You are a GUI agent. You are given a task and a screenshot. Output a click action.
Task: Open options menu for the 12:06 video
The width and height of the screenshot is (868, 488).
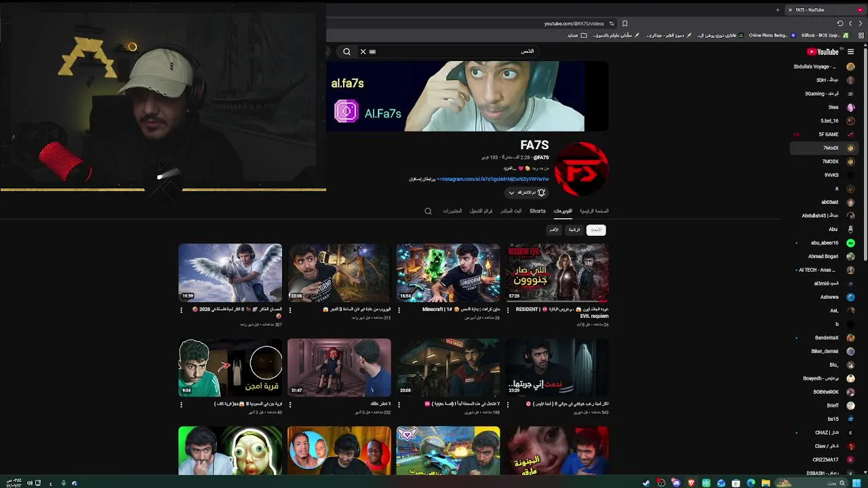290,310
